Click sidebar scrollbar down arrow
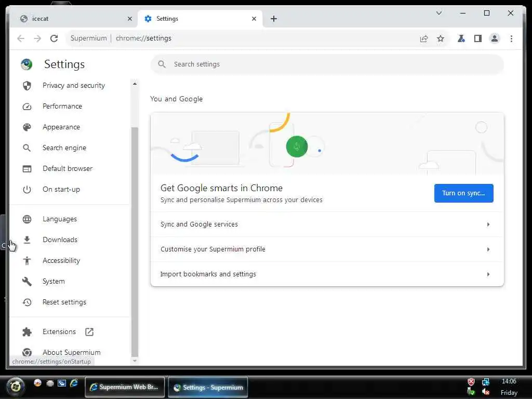Viewport: 532px width, 399px height. coord(135,361)
